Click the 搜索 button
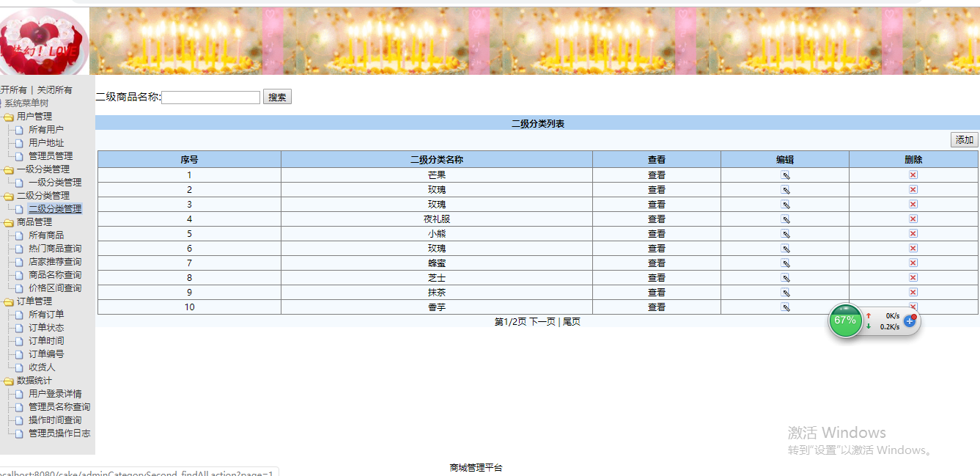This screenshot has height=476, width=980. click(277, 97)
